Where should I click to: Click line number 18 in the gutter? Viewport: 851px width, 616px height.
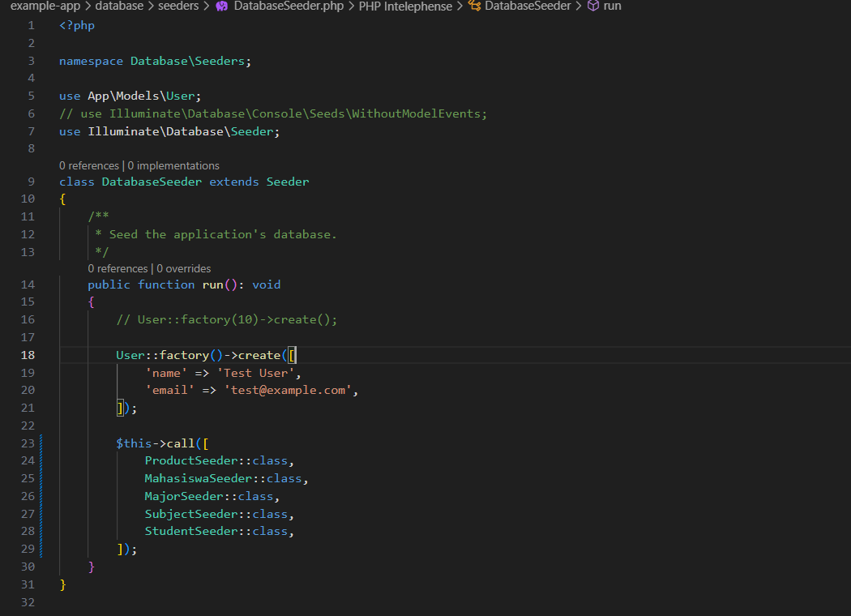coord(28,355)
